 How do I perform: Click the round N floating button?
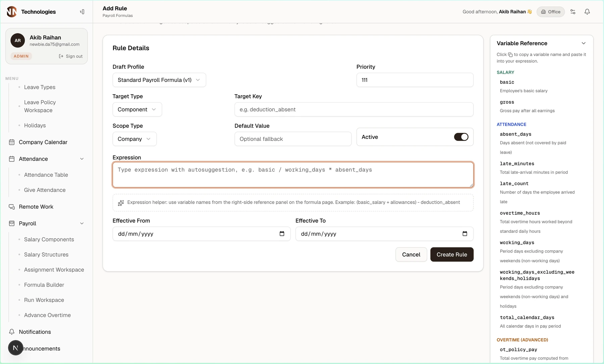15,348
